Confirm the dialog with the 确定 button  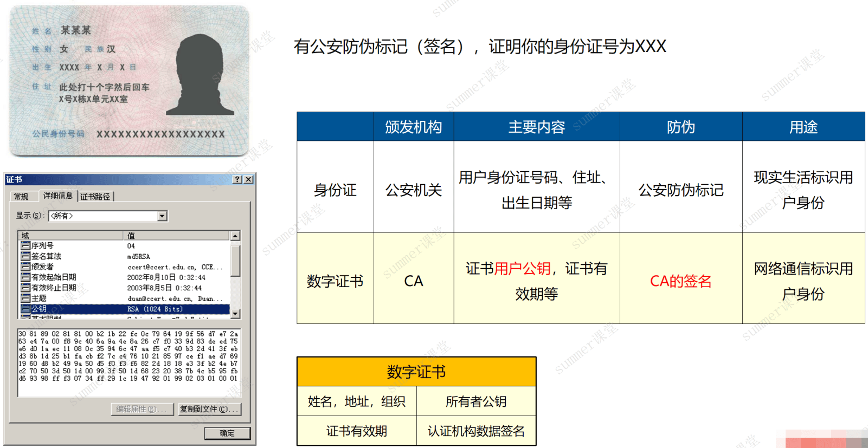227,433
